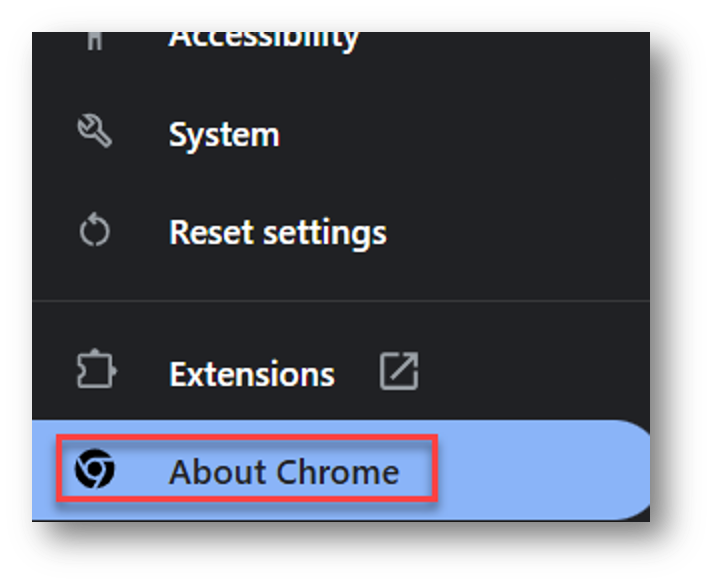
Task: Open the Accessibility settings section
Action: 263,40
